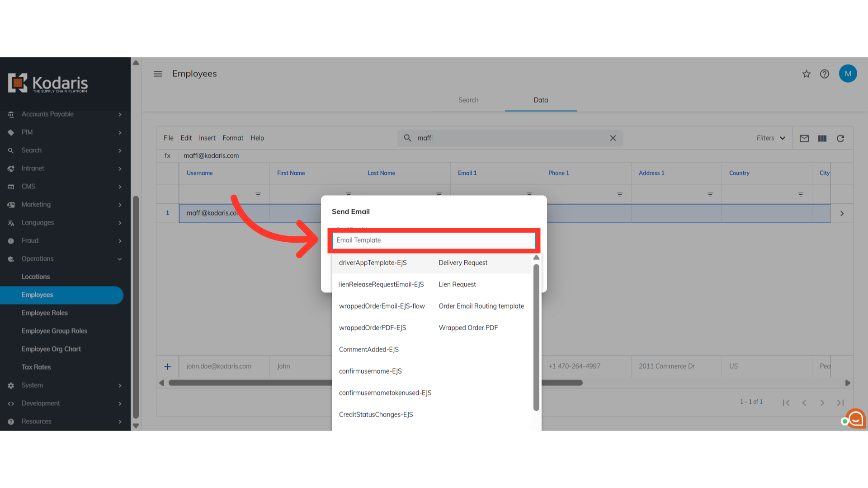
Task: Open the chat support bubble icon
Action: [855, 418]
